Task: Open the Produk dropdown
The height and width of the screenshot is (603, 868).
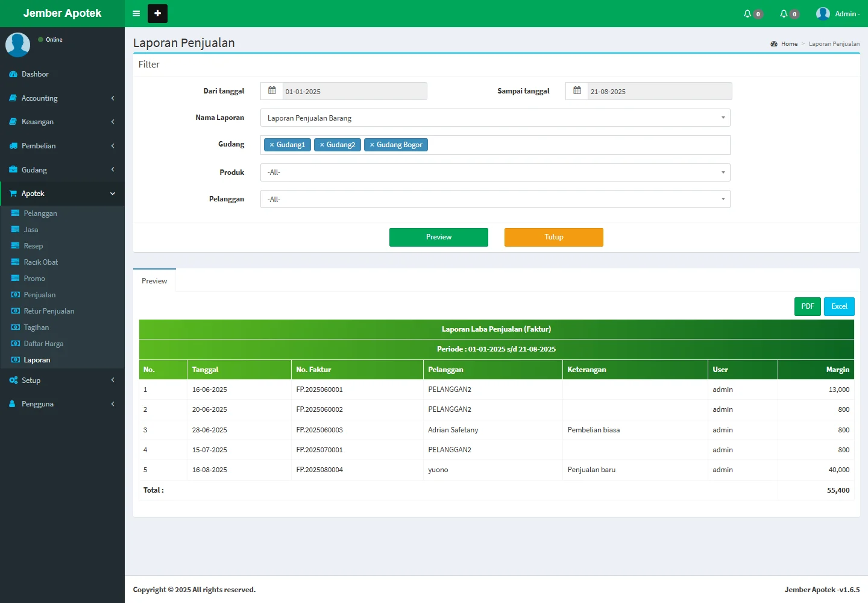Action: coord(495,172)
